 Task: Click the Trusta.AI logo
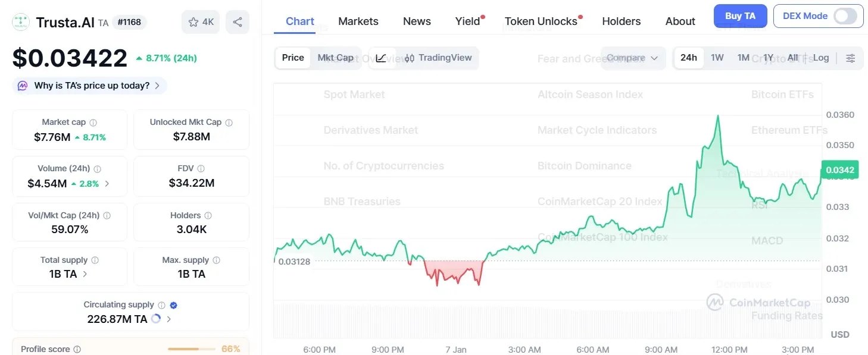click(20, 21)
